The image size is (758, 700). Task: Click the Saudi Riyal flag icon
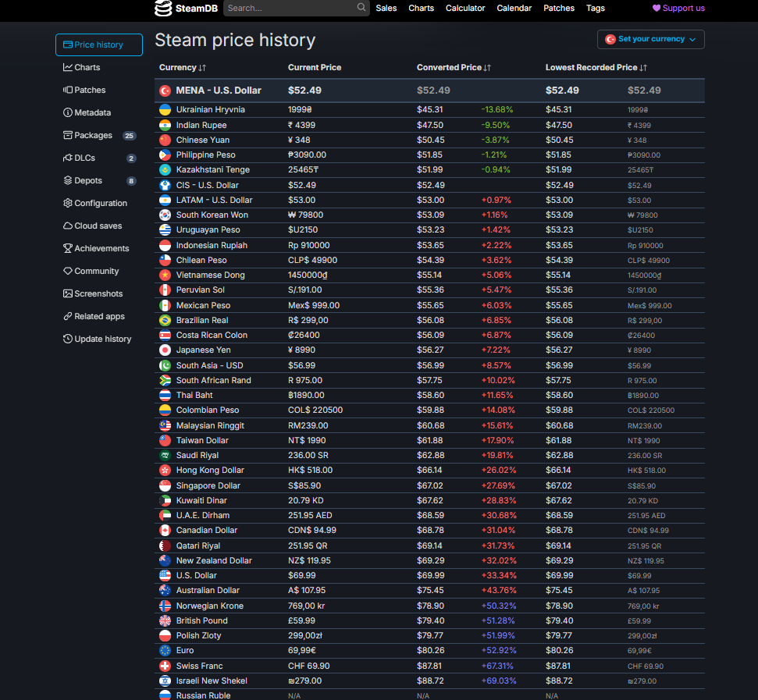(x=165, y=455)
